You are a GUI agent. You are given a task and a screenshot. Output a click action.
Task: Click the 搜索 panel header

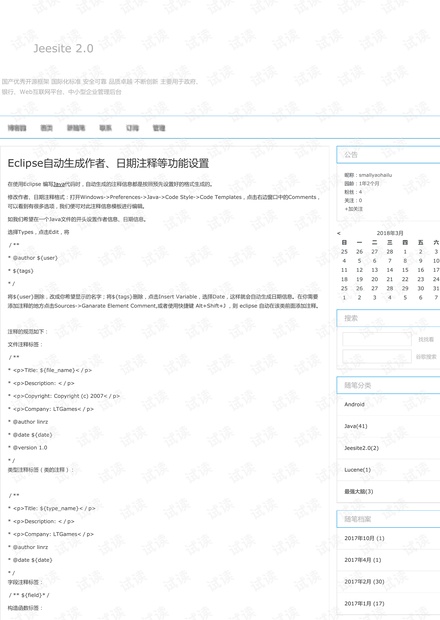(388, 318)
